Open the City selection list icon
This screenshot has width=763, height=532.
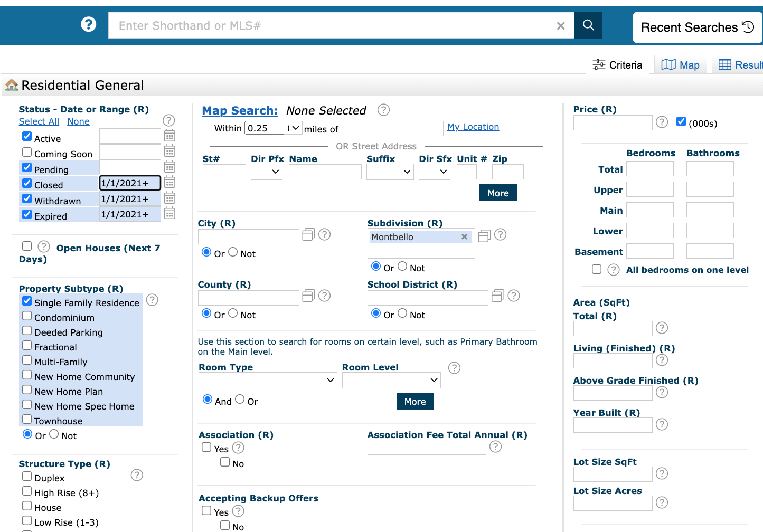(x=308, y=235)
